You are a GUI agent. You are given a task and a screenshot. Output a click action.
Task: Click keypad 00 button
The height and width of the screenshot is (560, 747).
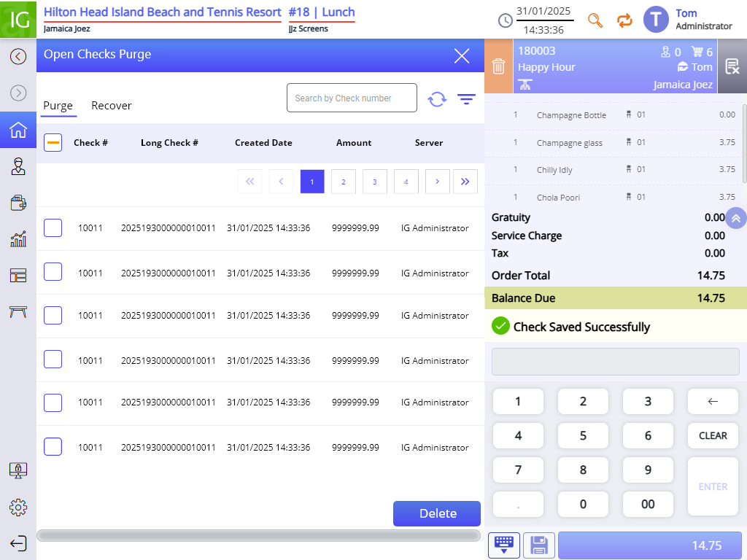tap(648, 504)
